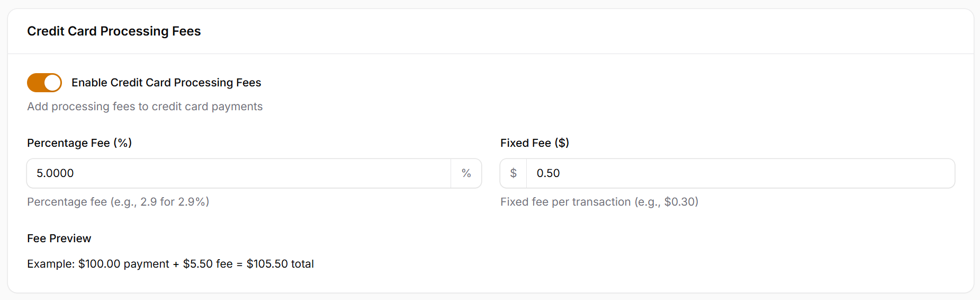Click the dollar sign prefix icon
Screen dimensions: 980x300
pyautogui.click(x=513, y=173)
